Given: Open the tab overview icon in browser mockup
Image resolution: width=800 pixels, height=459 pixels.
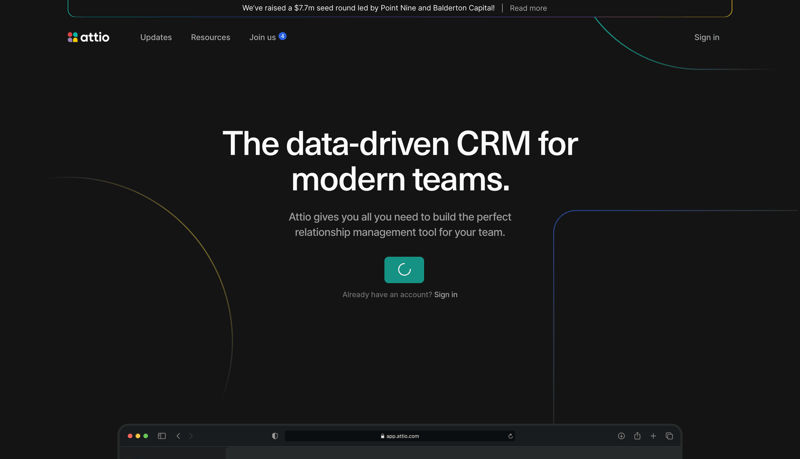Looking at the screenshot, I should click(669, 436).
